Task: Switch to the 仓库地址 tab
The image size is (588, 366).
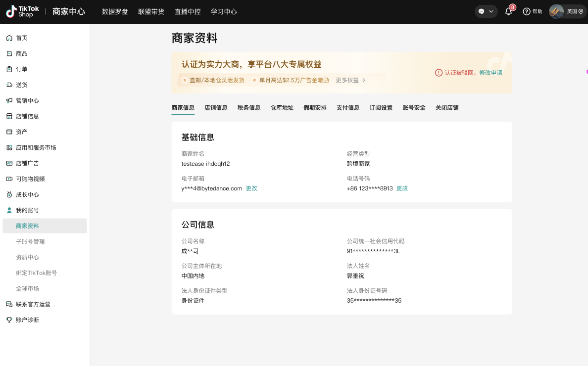Action: (x=282, y=108)
